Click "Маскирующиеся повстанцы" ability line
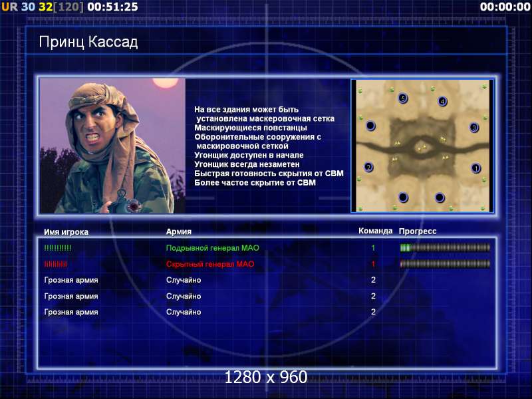The height and width of the screenshot is (399, 532). click(251, 128)
